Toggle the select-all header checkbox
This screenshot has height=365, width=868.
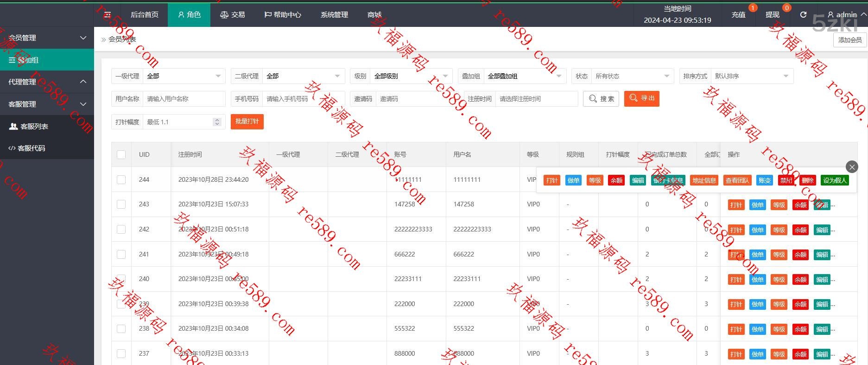point(121,155)
